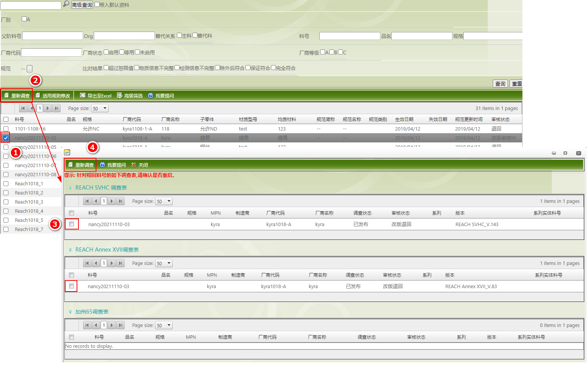Check REACH SVHC row nancy20211110-03 checkbox
Screen dimensions: 588x365
(71, 224)
